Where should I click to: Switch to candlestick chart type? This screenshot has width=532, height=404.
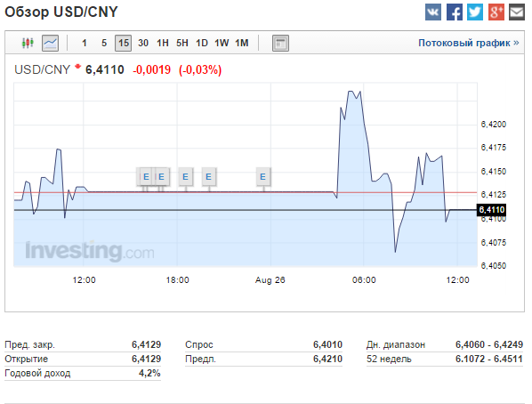coord(28,43)
